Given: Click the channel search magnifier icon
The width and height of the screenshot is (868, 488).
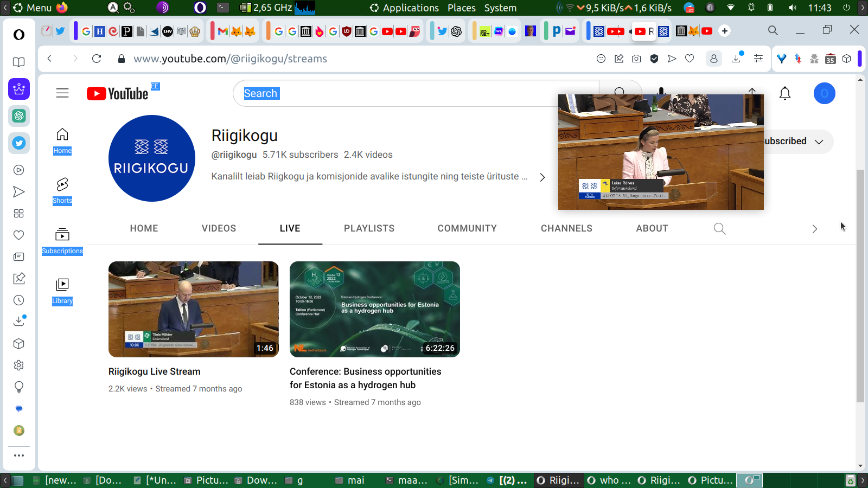Looking at the screenshot, I should click(x=719, y=229).
